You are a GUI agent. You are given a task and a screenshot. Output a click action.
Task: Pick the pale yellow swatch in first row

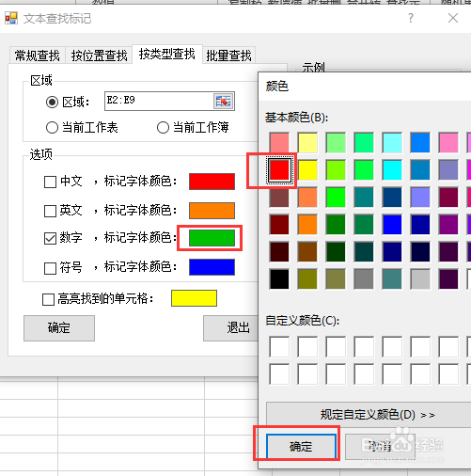(x=307, y=142)
